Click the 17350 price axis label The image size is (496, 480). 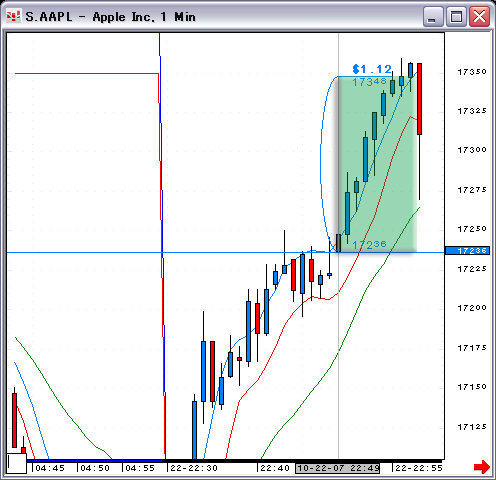tap(472, 72)
